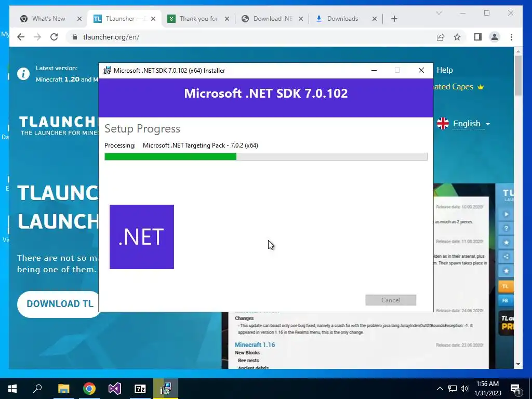Bookmark this page with the star icon
Screen dimensions: 532x399
click(x=457, y=37)
